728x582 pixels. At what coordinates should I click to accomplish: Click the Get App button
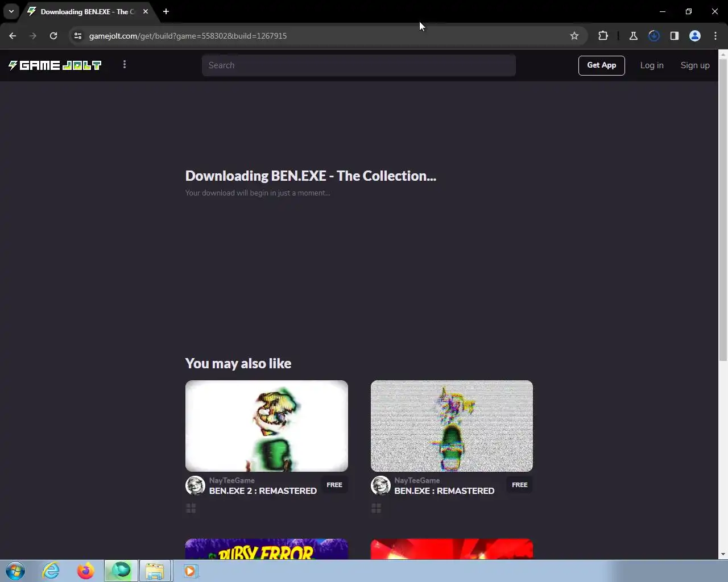click(x=602, y=65)
